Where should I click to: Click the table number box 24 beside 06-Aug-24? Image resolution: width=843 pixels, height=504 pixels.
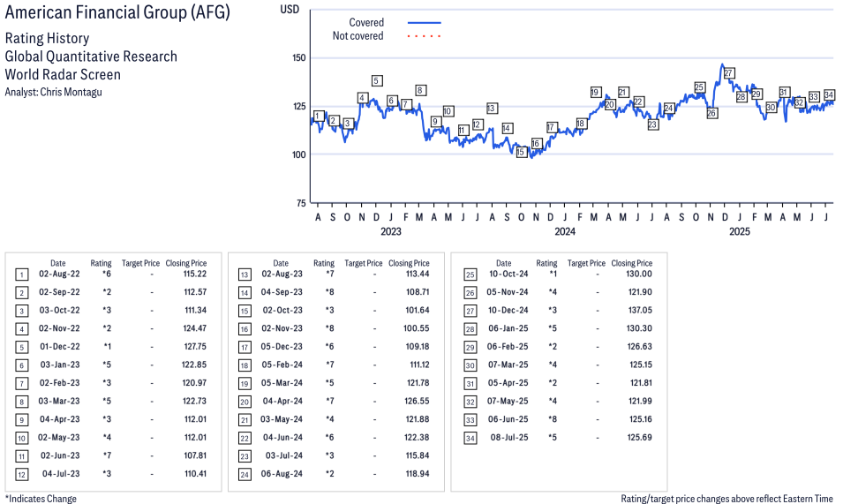click(245, 475)
